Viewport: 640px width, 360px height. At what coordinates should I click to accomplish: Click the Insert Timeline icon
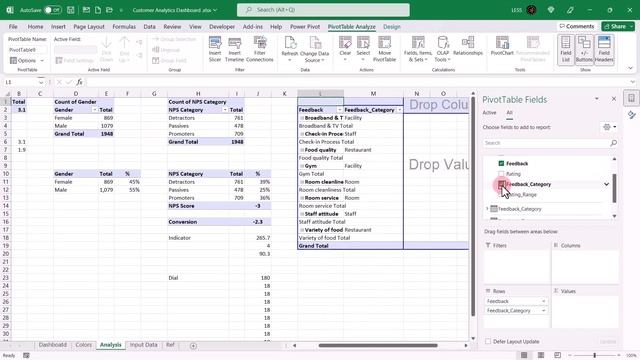pyautogui.click(x=234, y=49)
